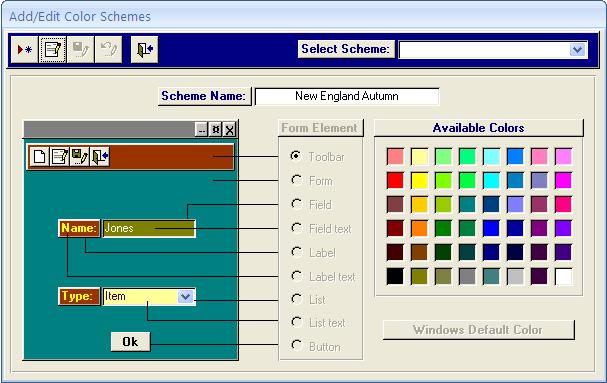
Task: Click the Name: label in preview form
Action: tap(79, 228)
